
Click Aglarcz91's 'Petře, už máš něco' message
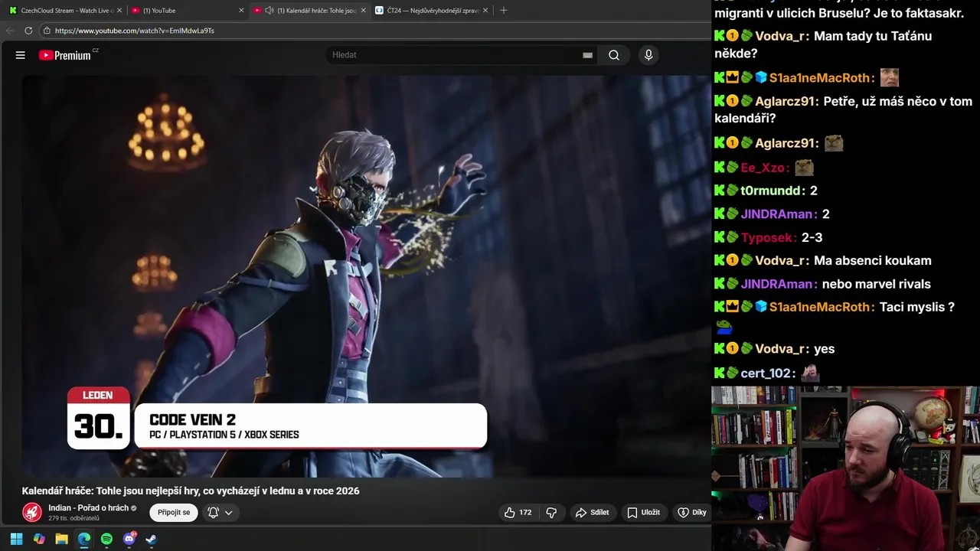click(843, 109)
